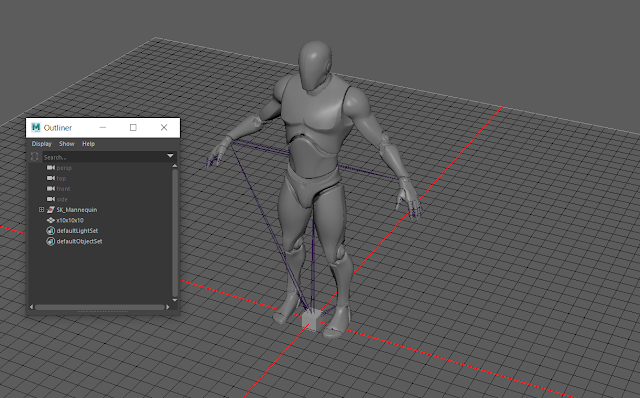Select the persp camera icon in Outliner
Viewport: 640px width, 398px height.
[51, 168]
